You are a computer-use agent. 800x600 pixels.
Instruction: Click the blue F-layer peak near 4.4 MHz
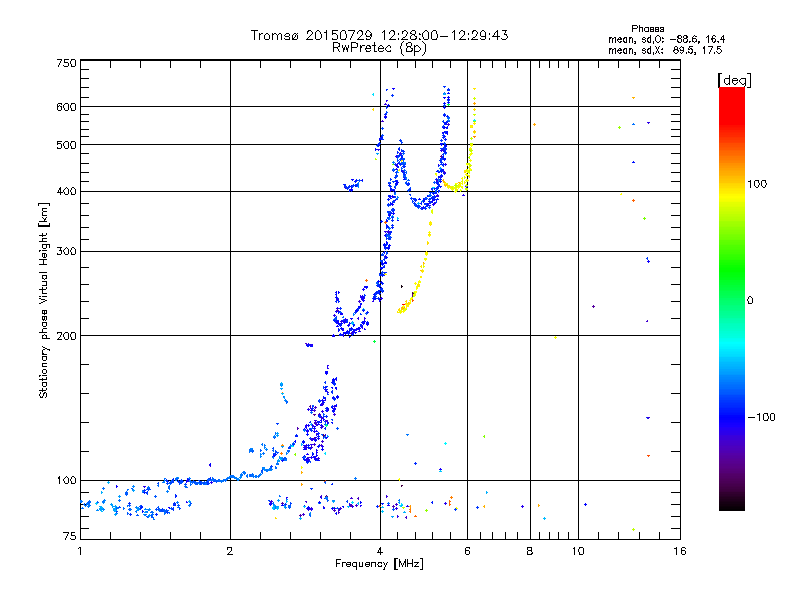401,151
